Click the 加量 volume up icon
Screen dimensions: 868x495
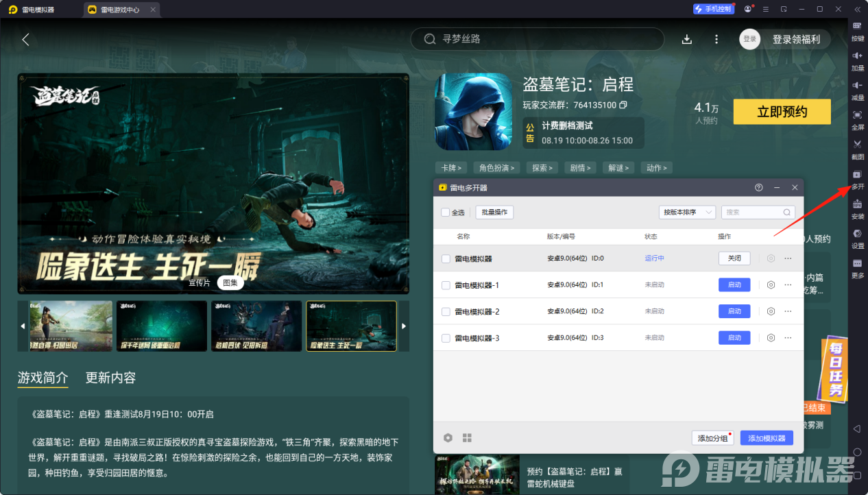pos(857,55)
